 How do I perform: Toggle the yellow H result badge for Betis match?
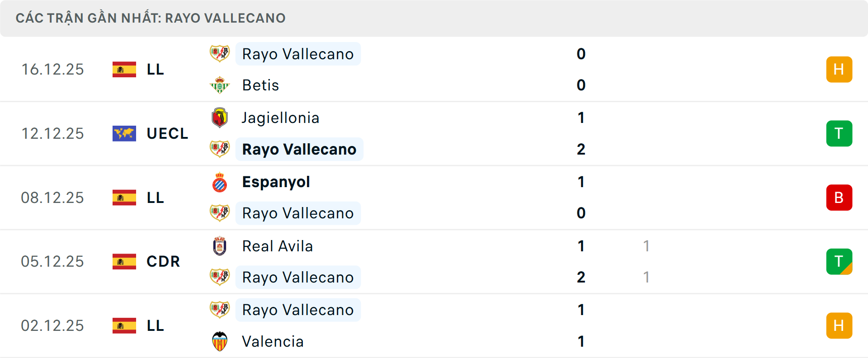(x=839, y=69)
